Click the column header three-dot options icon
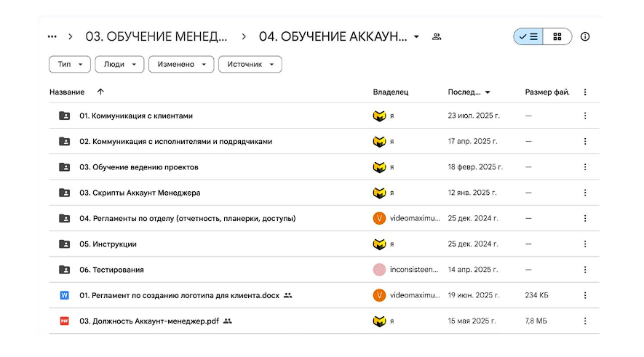The image size is (644, 357). [x=585, y=92]
